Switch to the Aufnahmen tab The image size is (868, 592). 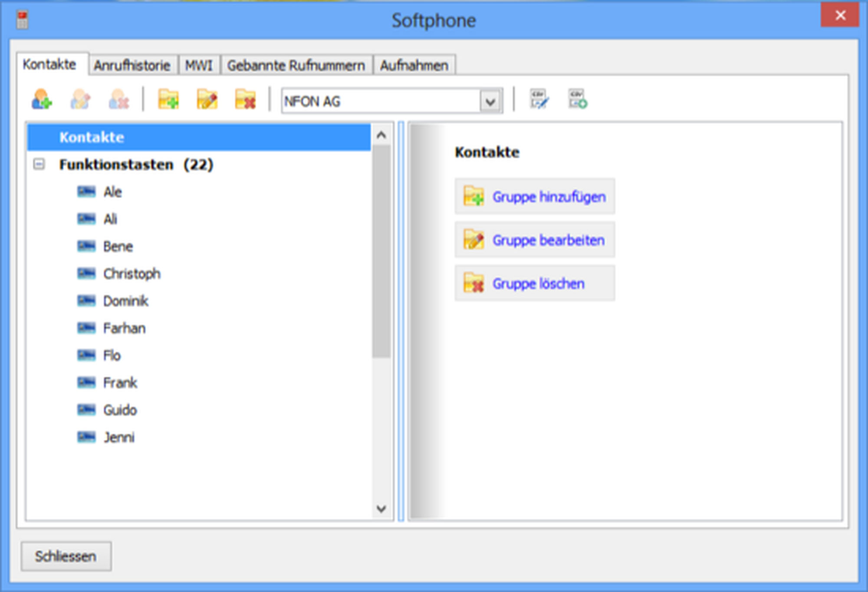coord(414,66)
